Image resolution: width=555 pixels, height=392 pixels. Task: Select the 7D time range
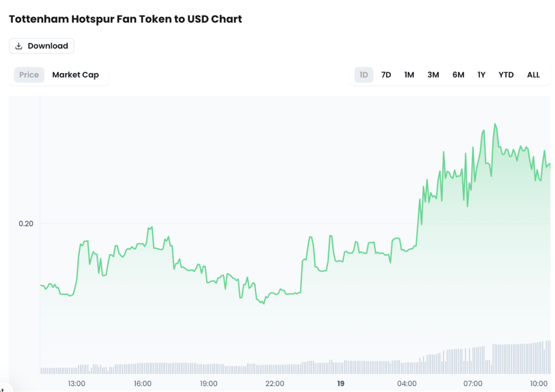point(386,75)
